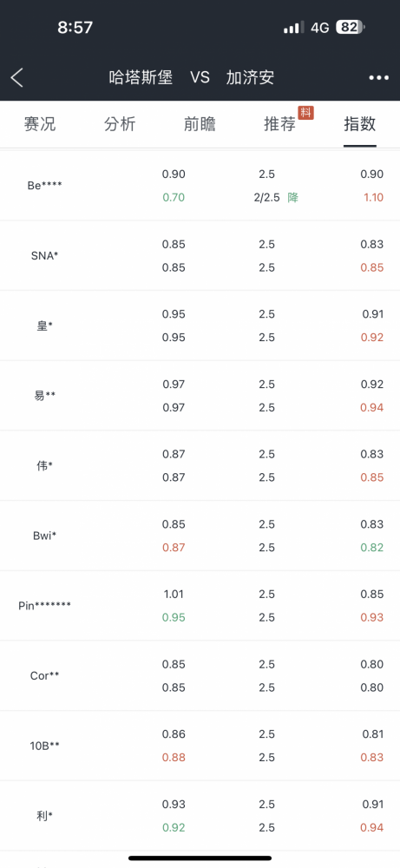Screen dimensions: 400x868
Task: Tap the back arrow icon
Action: pos(17,78)
